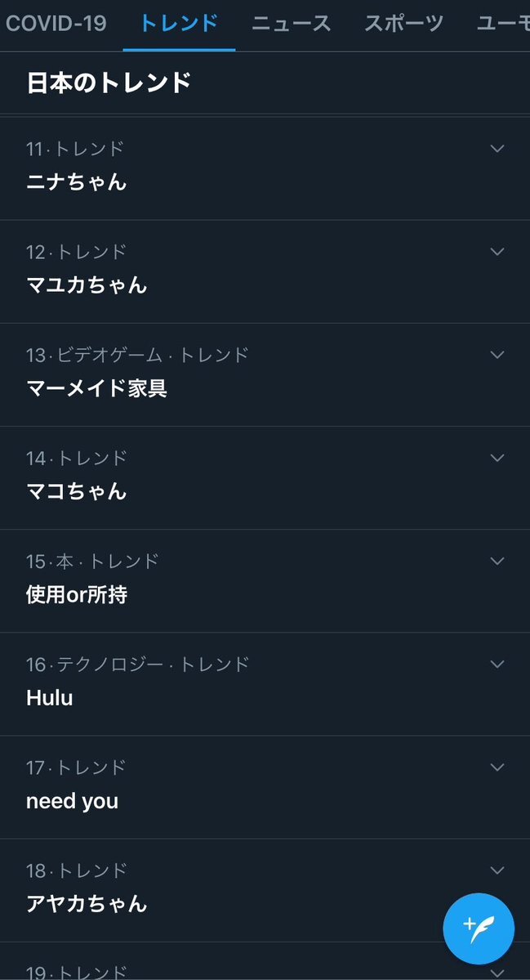Open the need you trend
The image size is (530, 980).
[x=265, y=787]
